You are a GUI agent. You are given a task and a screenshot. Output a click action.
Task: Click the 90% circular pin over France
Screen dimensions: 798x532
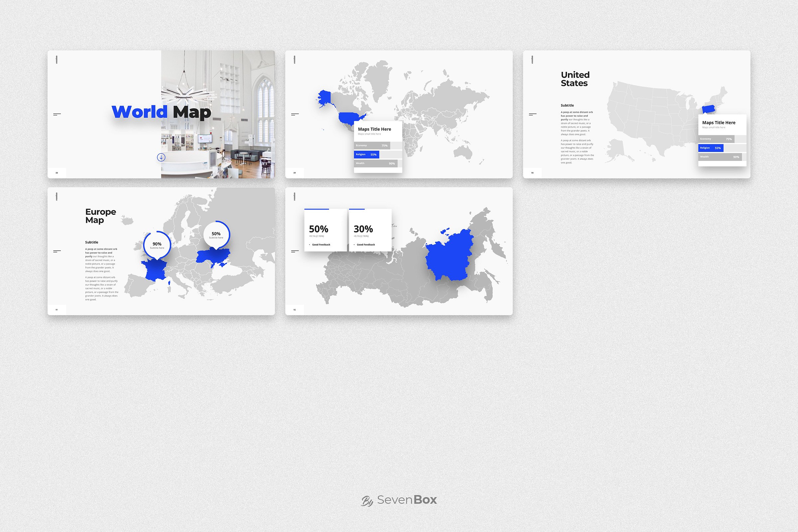coord(157,245)
